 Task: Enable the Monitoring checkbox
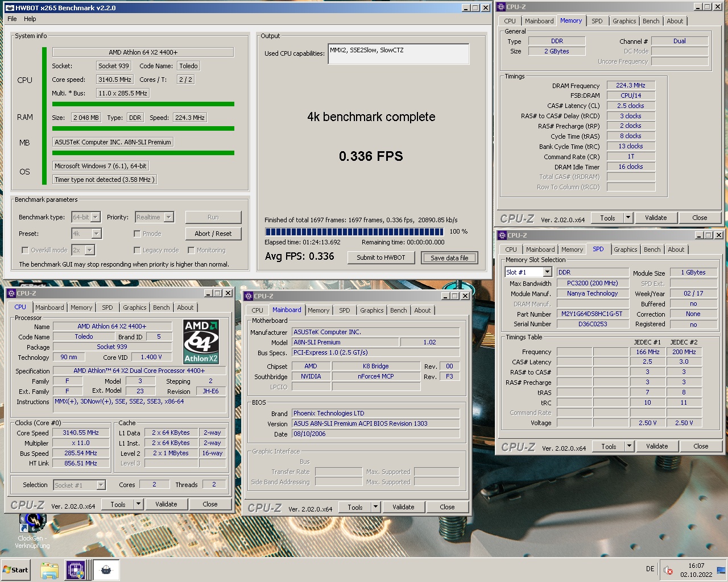point(192,250)
